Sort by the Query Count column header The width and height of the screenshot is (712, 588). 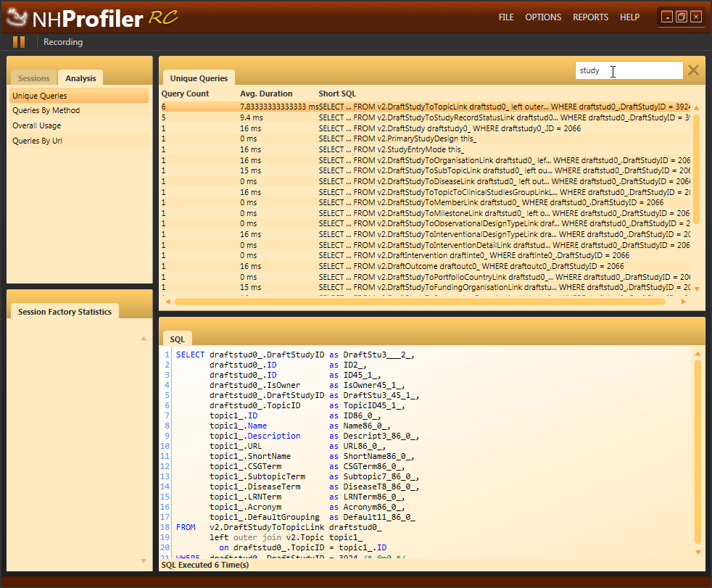pos(185,94)
